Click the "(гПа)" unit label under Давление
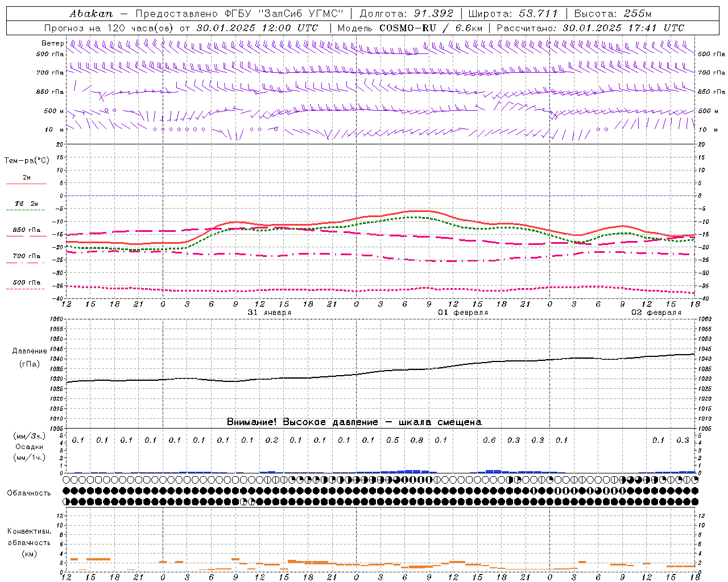This screenshot has height=582, width=728. point(29,364)
